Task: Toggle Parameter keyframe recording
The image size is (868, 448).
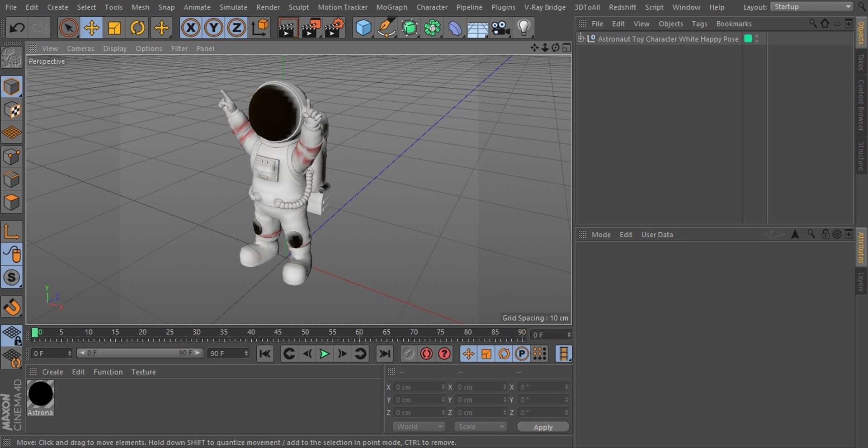Action: tap(522, 354)
